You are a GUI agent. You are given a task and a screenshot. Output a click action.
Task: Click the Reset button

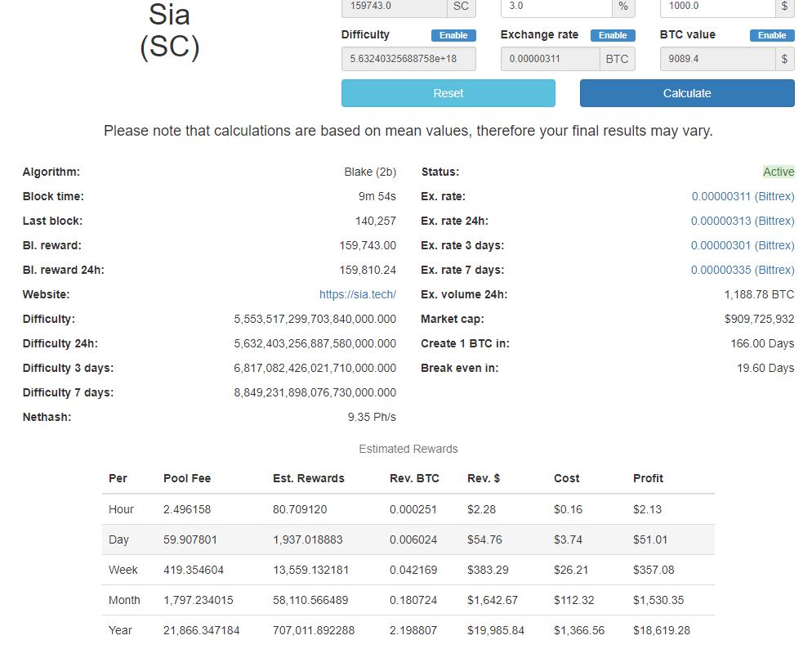click(448, 93)
